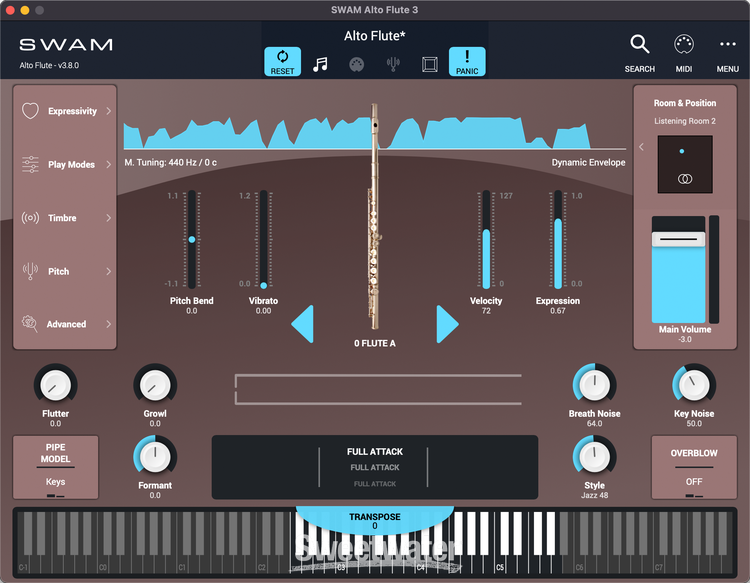Expand the chevron next to Play Modes
This screenshot has height=583, width=750.
point(109,165)
